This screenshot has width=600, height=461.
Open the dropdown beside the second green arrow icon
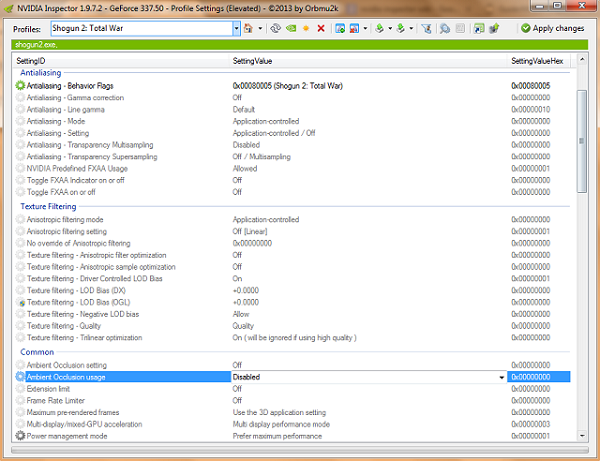tap(411, 28)
